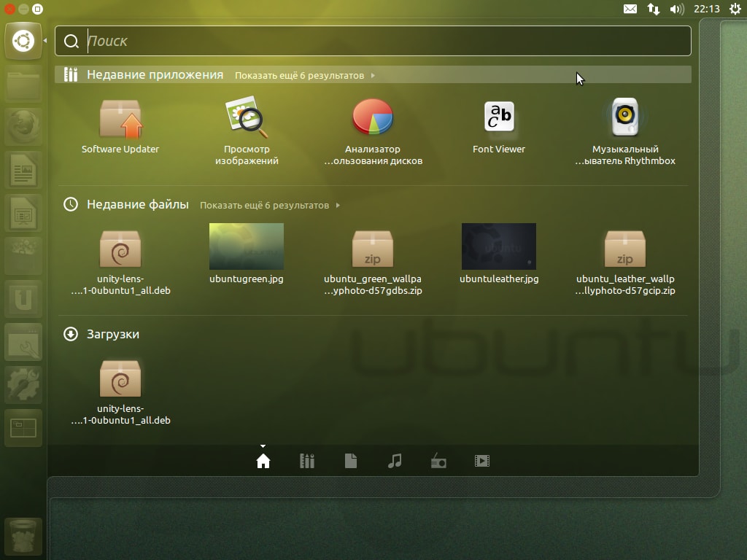Image resolution: width=747 pixels, height=560 pixels.
Task: Open the network arrows indicator menu
Action: (x=653, y=9)
